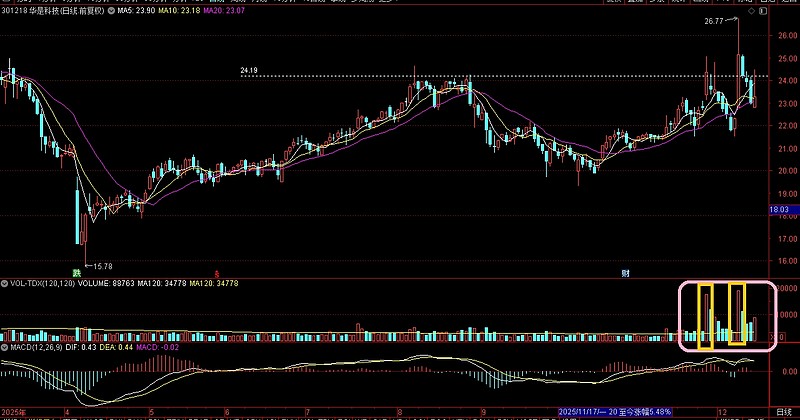
Task: Click the MA10: 23.18 label
Action: 179,11
